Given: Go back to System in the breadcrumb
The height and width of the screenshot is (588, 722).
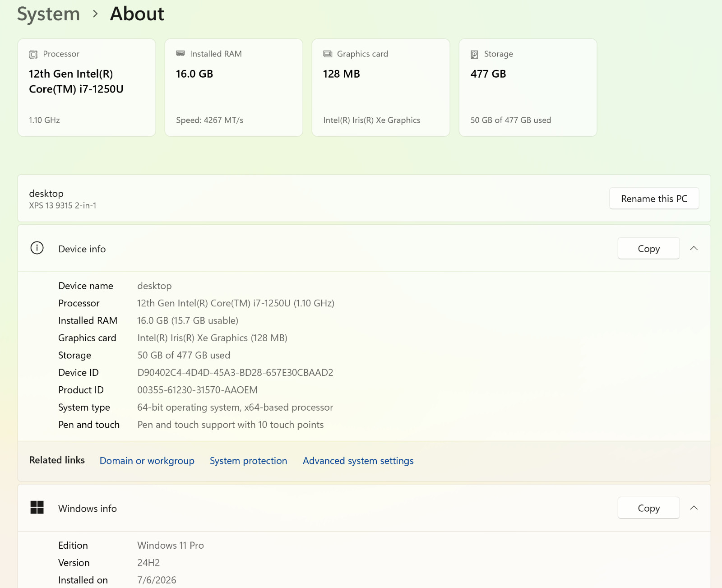Looking at the screenshot, I should [x=49, y=14].
